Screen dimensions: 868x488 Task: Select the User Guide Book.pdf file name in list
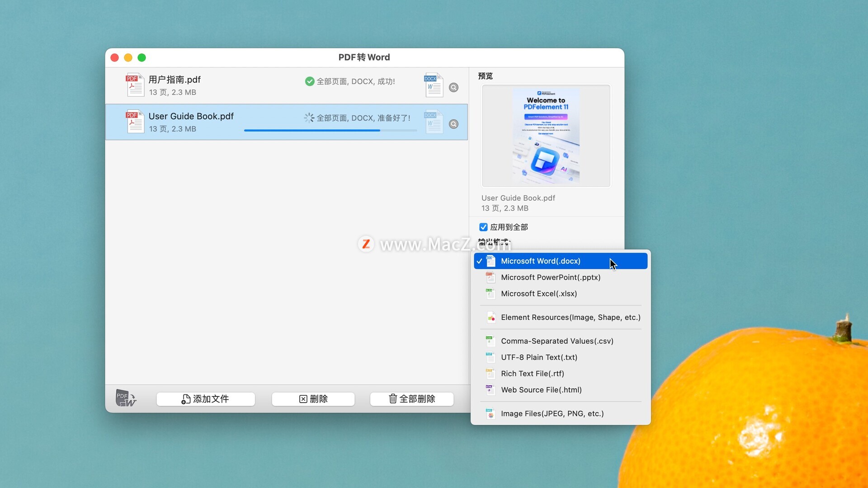coord(191,117)
